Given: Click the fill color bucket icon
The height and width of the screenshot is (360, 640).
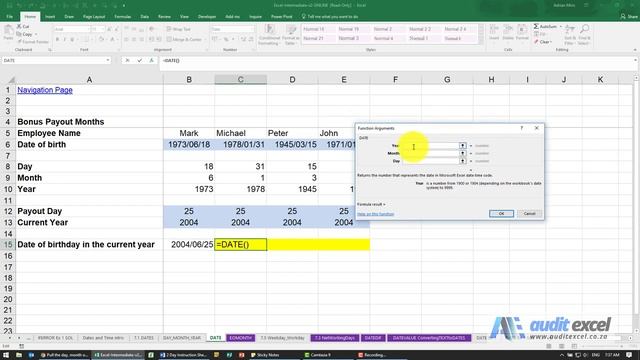Looking at the screenshot, I should pos(101,40).
